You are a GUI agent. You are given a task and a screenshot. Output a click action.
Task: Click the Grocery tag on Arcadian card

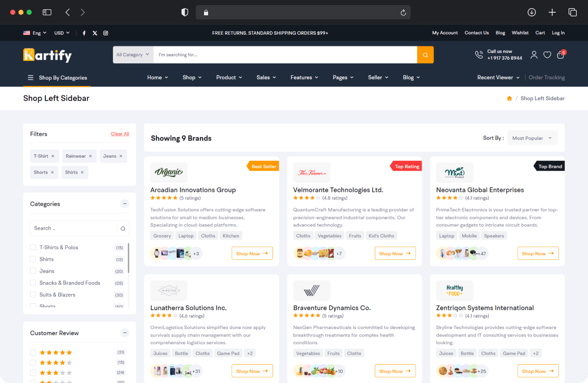coord(162,236)
